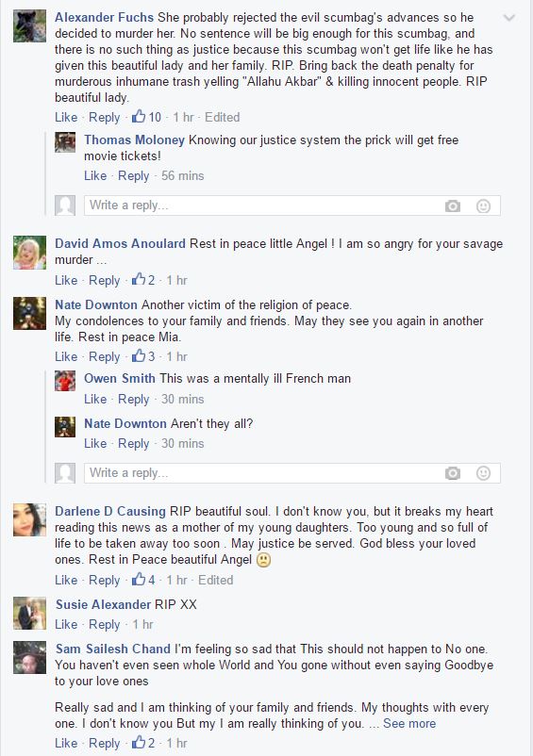Open the comment options chevron beside Alexander Fuchs

tap(508, 18)
